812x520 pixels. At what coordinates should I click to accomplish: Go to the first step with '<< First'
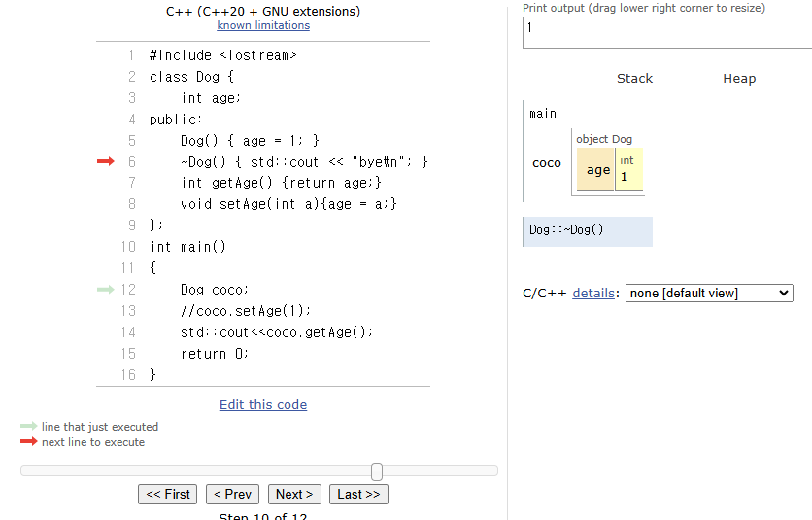click(x=168, y=494)
